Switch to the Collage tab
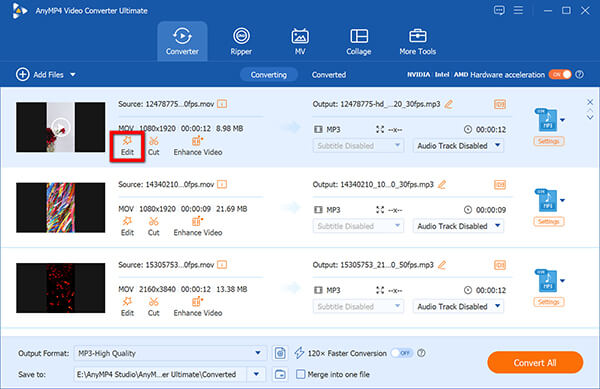The height and width of the screenshot is (389, 600). pos(359,41)
